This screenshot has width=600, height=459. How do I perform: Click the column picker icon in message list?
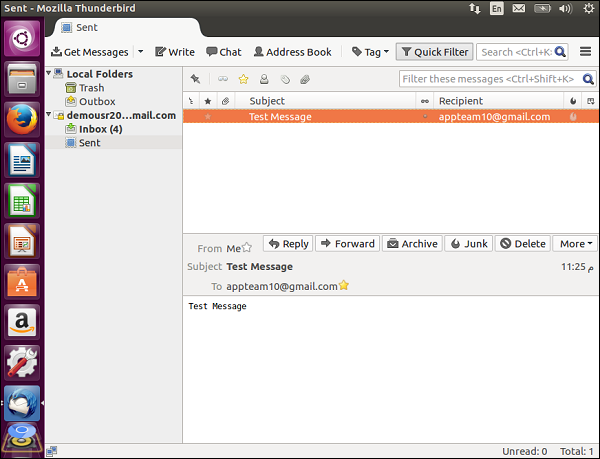point(591,101)
